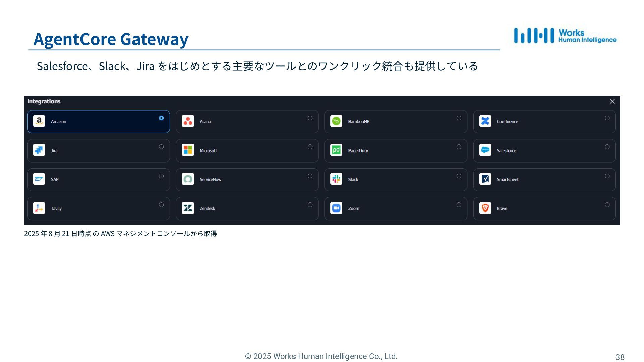Viewport: 644px width, 362px height.
Task: Click the SAP integration label
Action: 55,180
